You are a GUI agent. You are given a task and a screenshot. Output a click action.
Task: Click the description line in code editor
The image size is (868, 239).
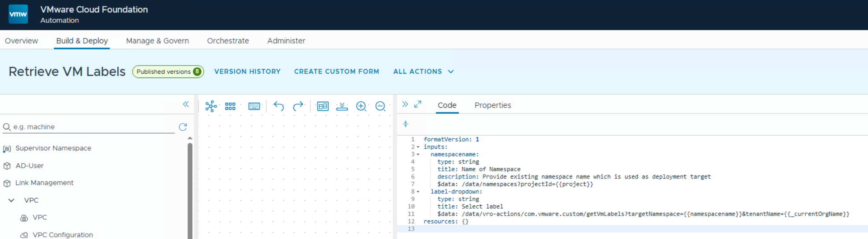pos(574,177)
